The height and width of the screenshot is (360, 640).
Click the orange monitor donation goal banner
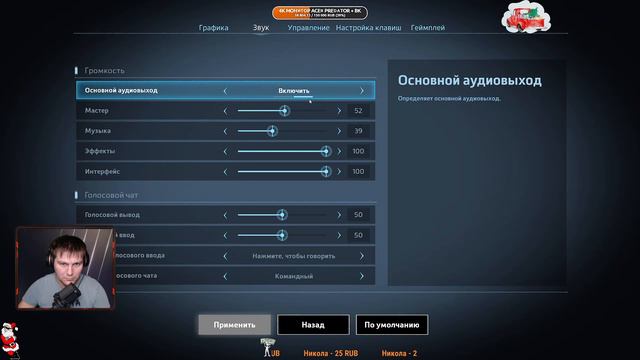click(320, 13)
